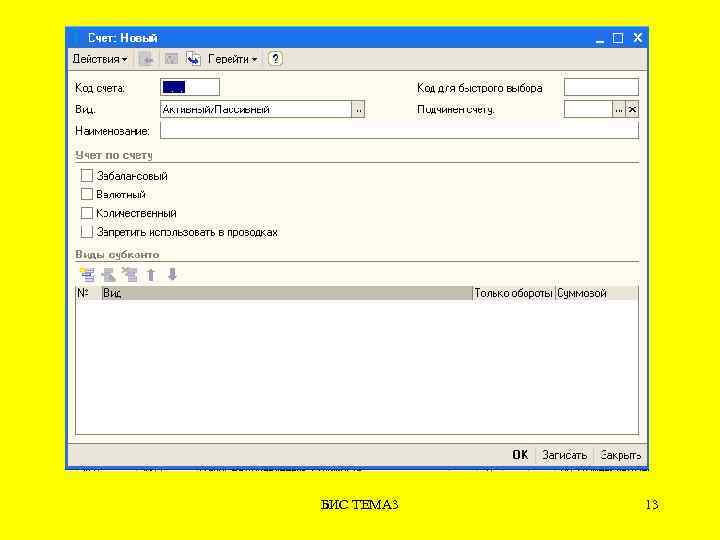Clear the Подчинен счету field with X
The image size is (720, 540).
click(632, 110)
